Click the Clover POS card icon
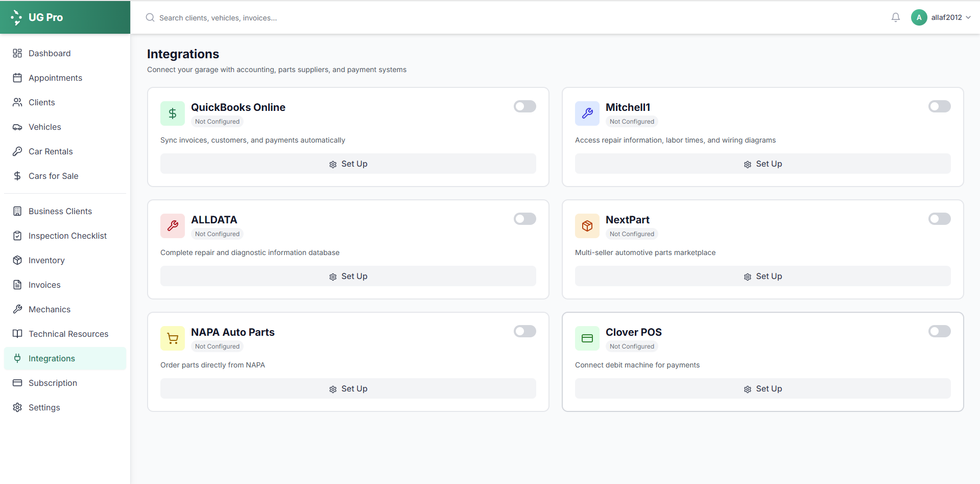The image size is (980, 484). coord(587,338)
